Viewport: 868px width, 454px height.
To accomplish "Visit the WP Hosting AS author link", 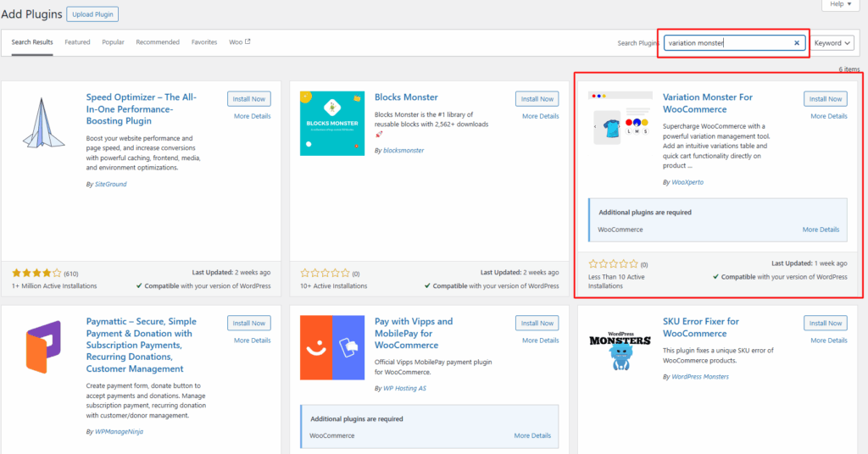I will [404, 388].
